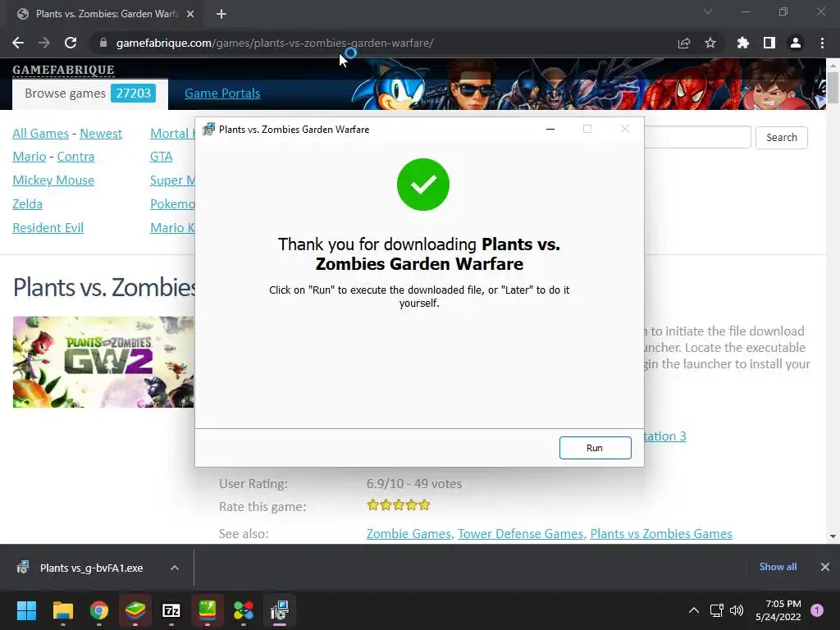The image size is (840, 630).
Task: Open the tab search chevron in Chrome
Action: click(x=708, y=11)
